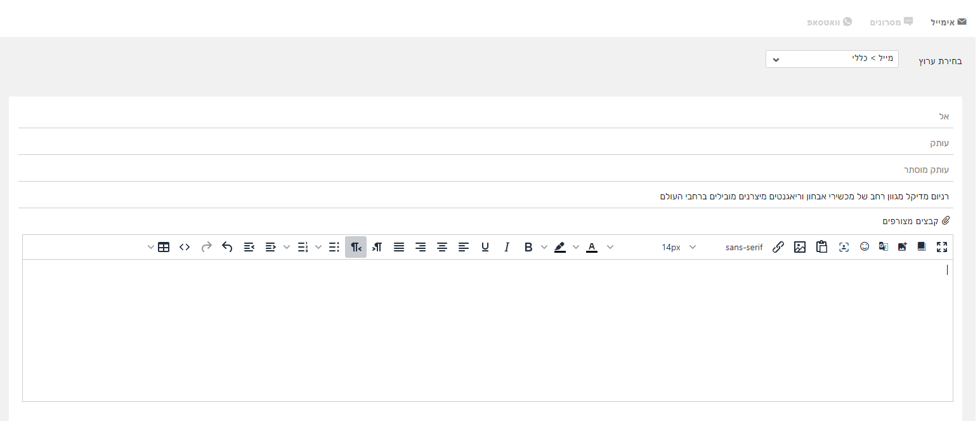This screenshot has width=980, height=421.
Task: Open the emoji picker smiley icon
Action: [865, 247]
